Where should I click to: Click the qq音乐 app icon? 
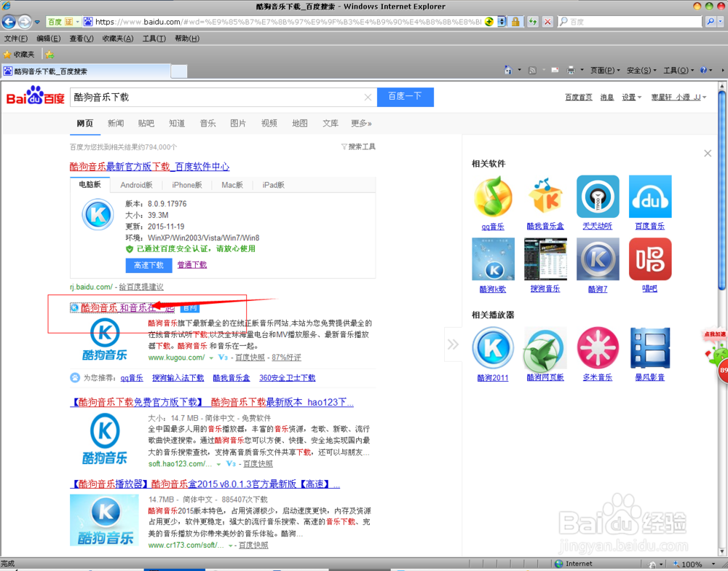pyautogui.click(x=493, y=197)
